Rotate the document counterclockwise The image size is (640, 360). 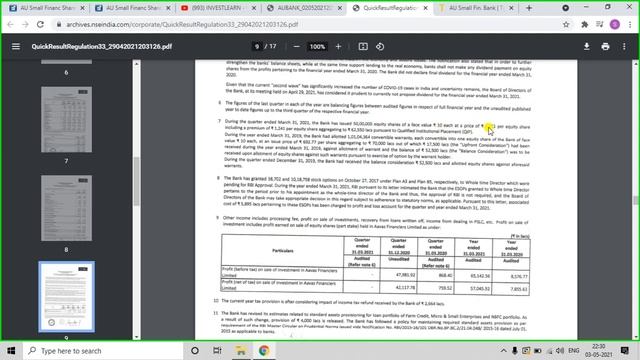pyautogui.click(x=380, y=47)
